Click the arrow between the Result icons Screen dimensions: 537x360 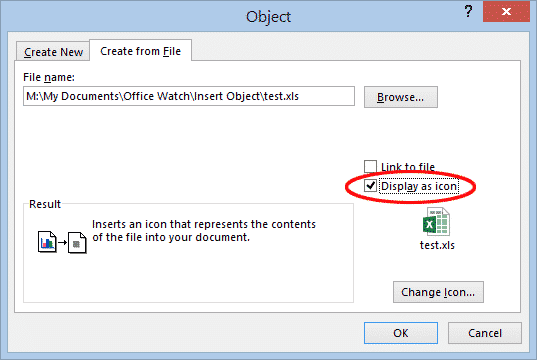tap(62, 243)
